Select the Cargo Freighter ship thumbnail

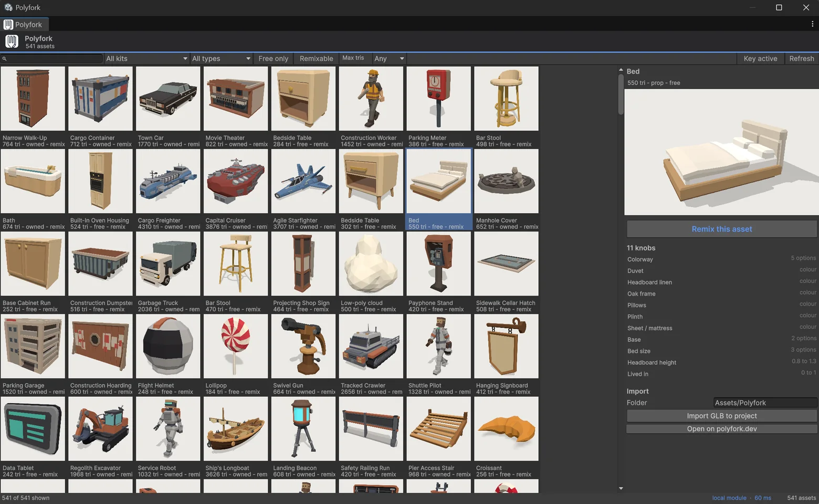(168, 181)
